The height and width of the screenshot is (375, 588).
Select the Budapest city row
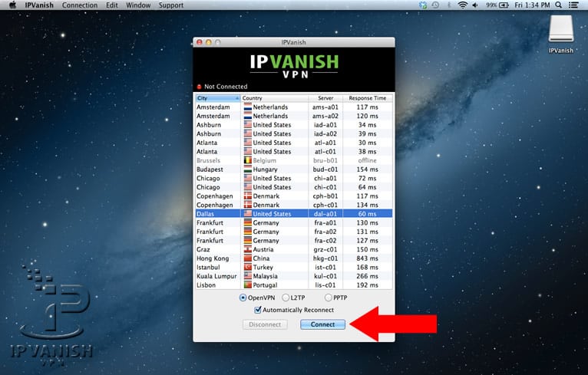[x=294, y=169]
